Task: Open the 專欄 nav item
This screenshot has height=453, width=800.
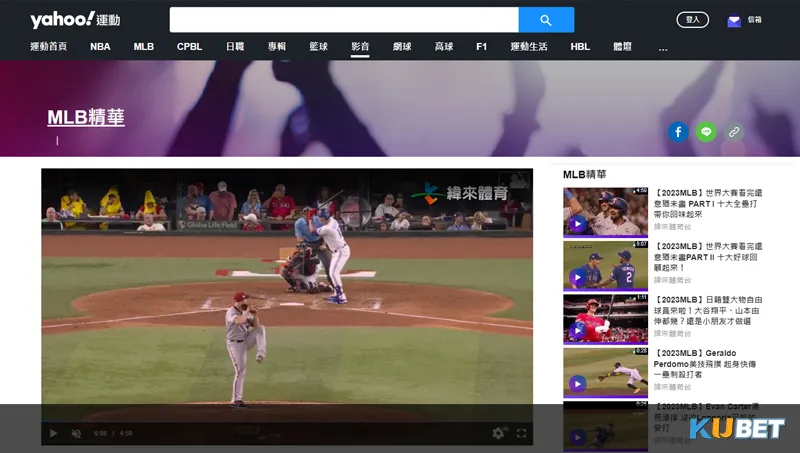Action: coord(277,46)
